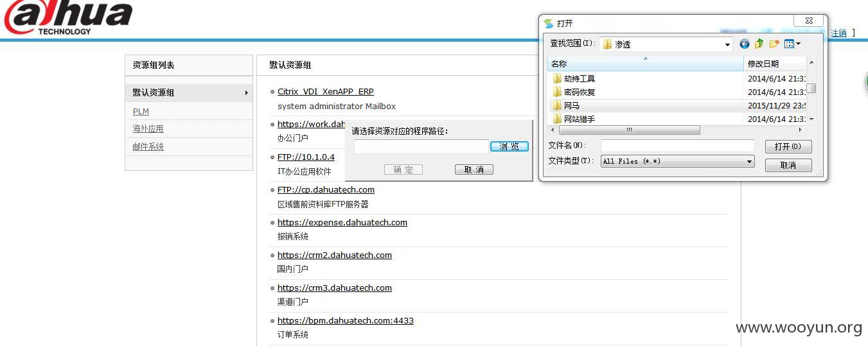Viewport: 868px width, 346px height.
Task: Open https://crm2.dahuatech.com link
Action: click(x=335, y=255)
